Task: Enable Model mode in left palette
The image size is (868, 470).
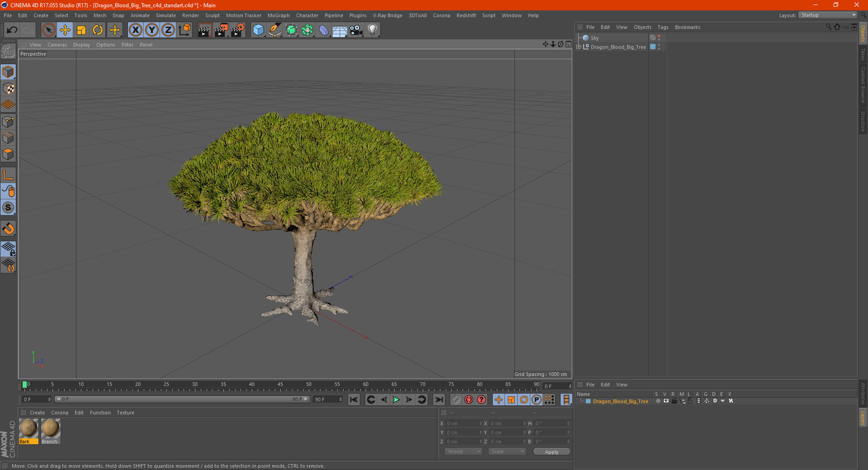Action: point(9,72)
